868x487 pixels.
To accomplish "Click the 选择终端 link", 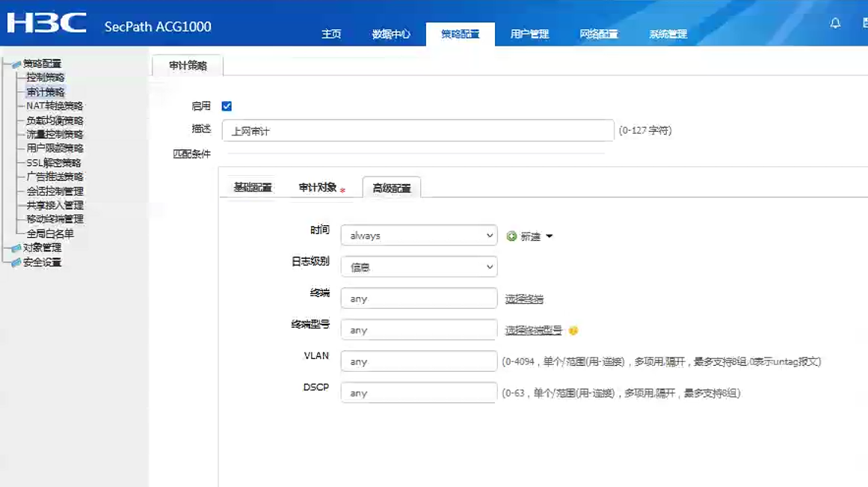I will pos(523,299).
